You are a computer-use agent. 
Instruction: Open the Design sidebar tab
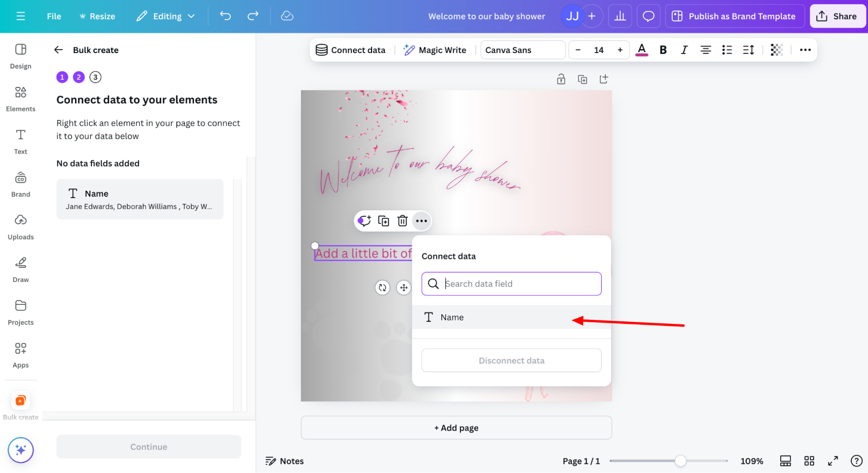coord(20,56)
